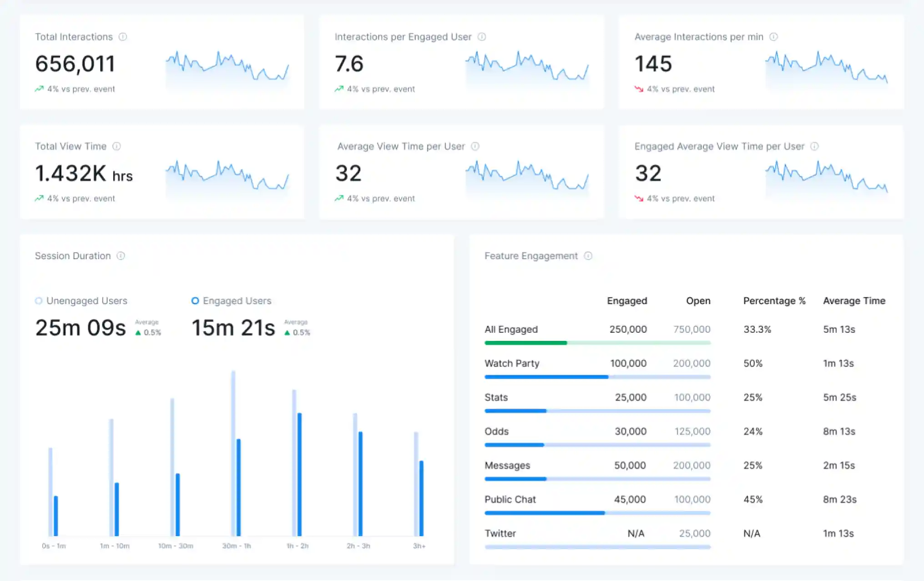Sort table by Engaged column header

click(x=626, y=301)
